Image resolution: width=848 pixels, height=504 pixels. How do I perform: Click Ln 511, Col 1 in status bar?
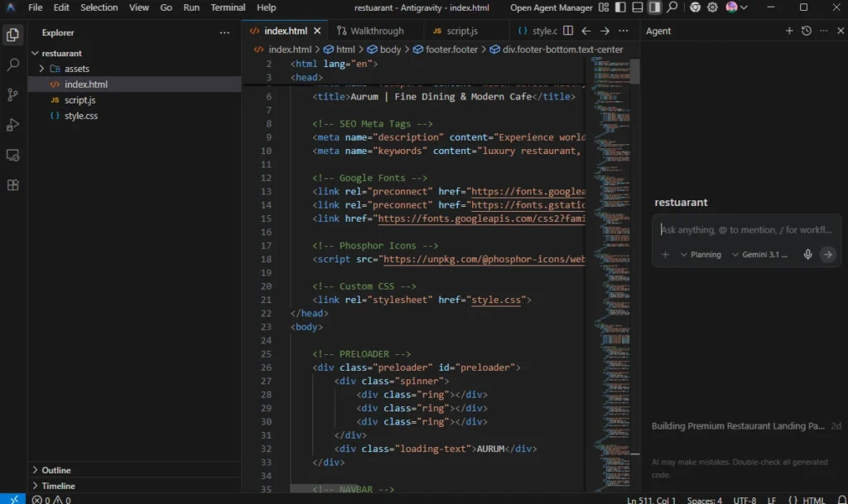tap(651, 500)
